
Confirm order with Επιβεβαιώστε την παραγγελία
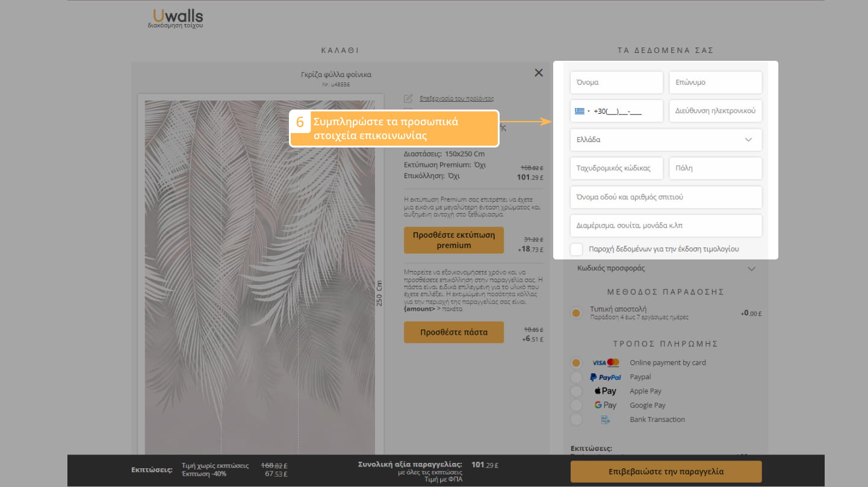click(x=666, y=471)
